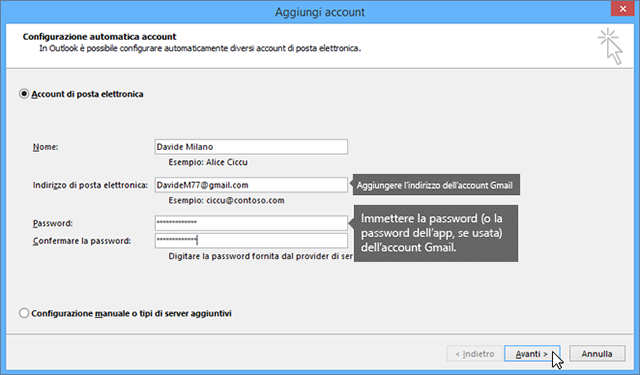The width and height of the screenshot is (640, 375).
Task: Click the 'Aggiungi account' window title
Action: coord(320,12)
